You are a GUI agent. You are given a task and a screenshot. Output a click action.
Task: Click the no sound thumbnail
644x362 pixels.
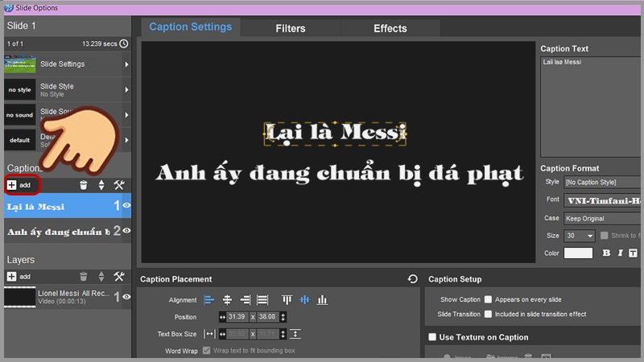pyautogui.click(x=19, y=115)
